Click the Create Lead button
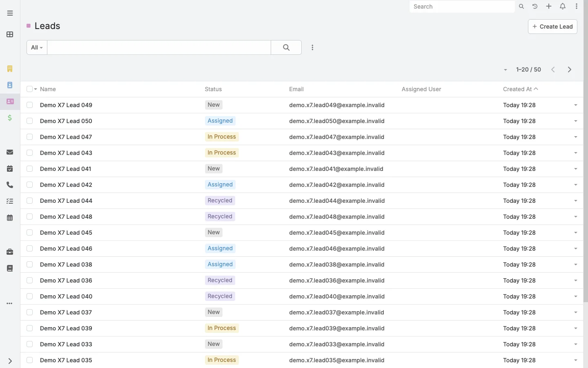The width and height of the screenshot is (588, 368). (x=552, y=27)
